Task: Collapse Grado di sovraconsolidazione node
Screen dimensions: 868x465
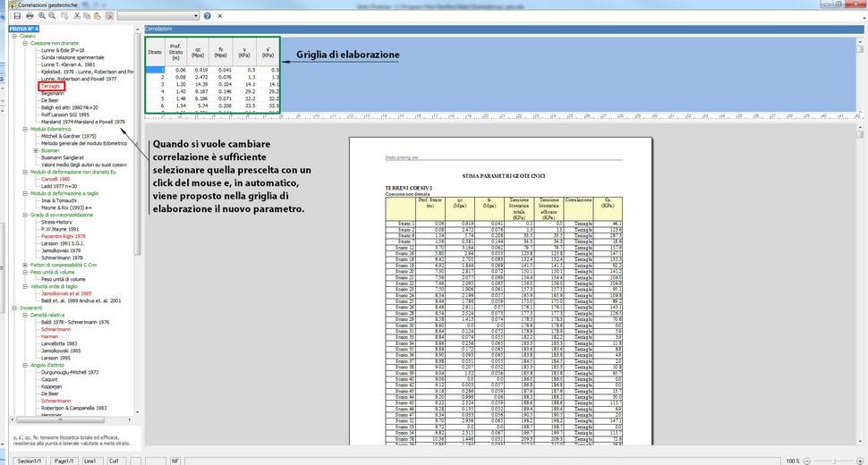Action: tap(25, 216)
